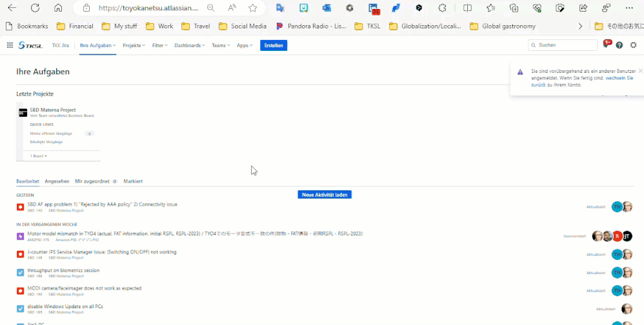
Task: Open throughput on biometrics session task
Action: coord(63,270)
